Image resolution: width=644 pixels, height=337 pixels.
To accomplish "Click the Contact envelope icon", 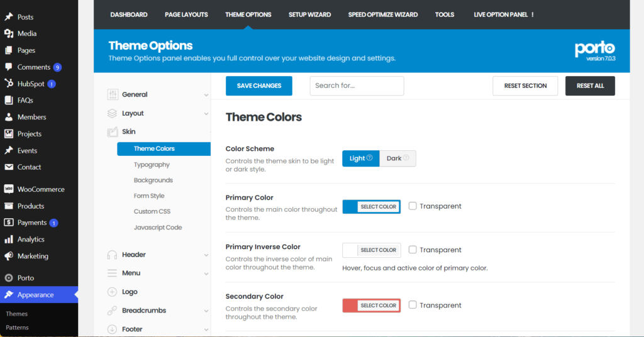I will point(9,167).
